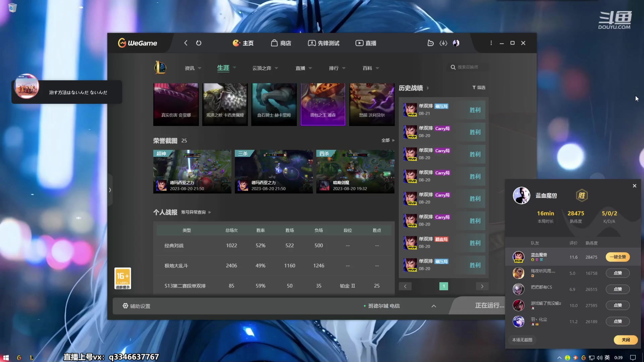Show hidden system tray icons
Screen dimensions: 644x362
[x=559, y=358]
